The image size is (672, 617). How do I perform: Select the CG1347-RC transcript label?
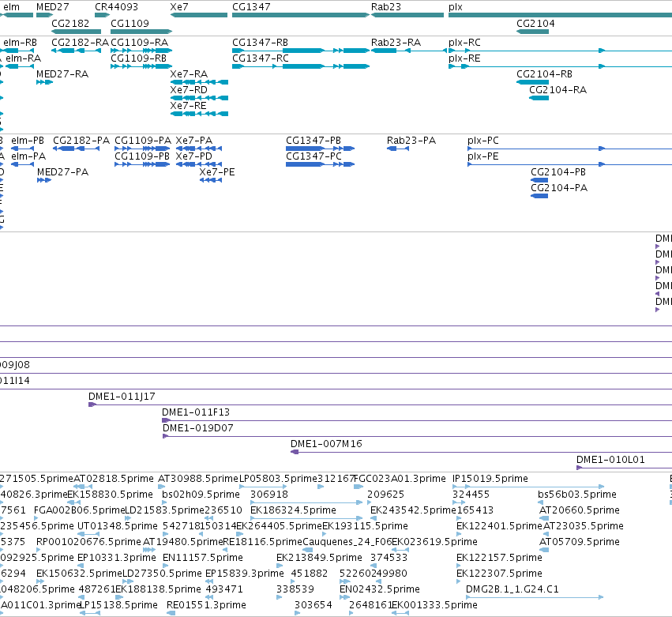[x=260, y=58]
